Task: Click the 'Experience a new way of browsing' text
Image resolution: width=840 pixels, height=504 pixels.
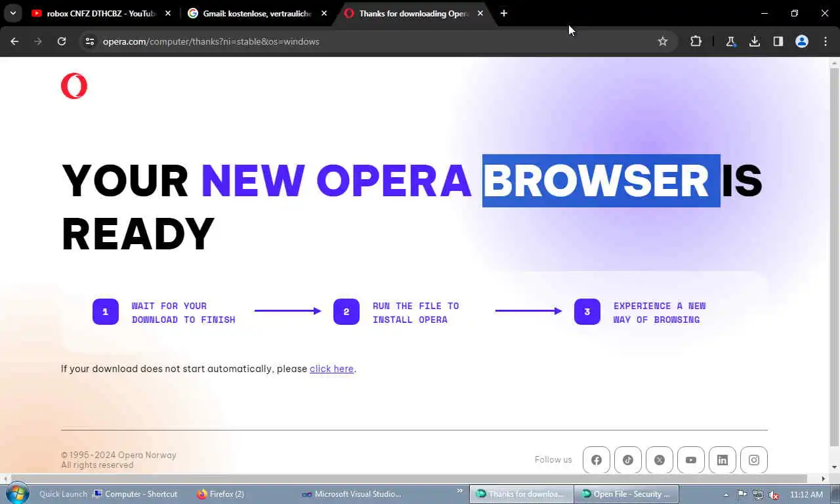Action: click(660, 312)
